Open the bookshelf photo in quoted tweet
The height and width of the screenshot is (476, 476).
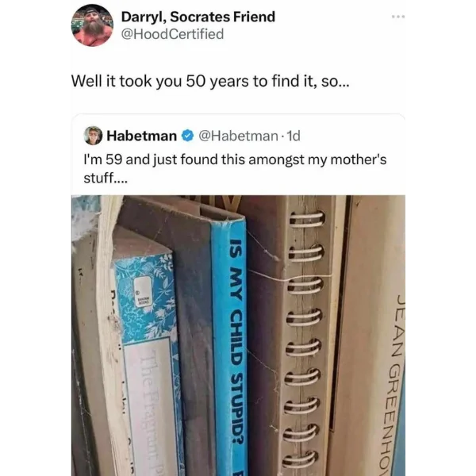pyautogui.click(x=238, y=336)
